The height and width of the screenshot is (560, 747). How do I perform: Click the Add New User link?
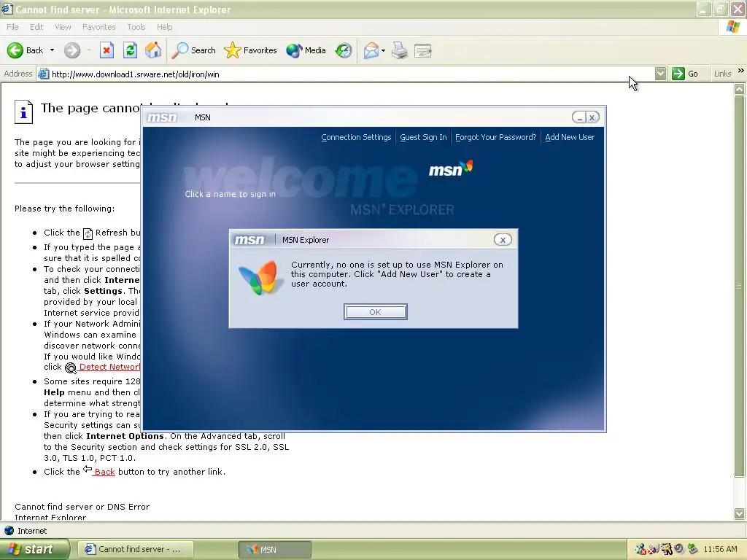570,137
